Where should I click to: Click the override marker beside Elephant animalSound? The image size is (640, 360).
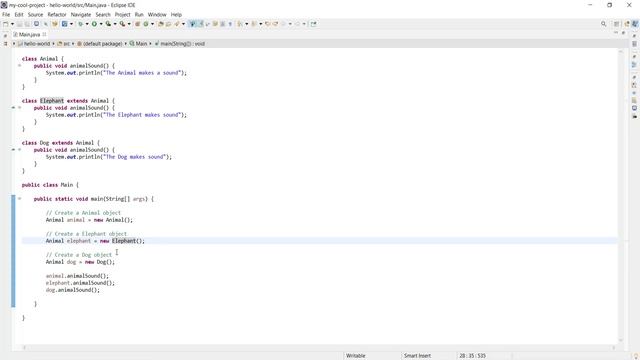13,108
